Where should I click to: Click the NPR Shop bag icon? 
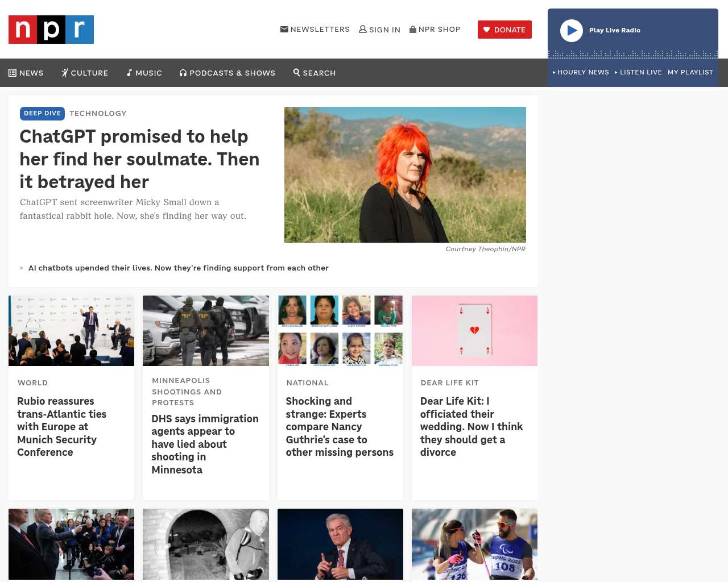click(x=413, y=29)
